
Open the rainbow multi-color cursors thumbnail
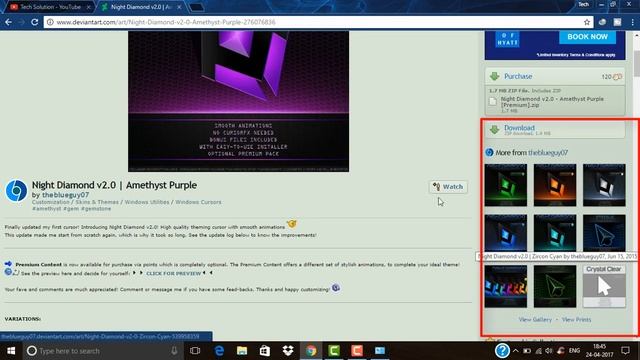click(506, 287)
